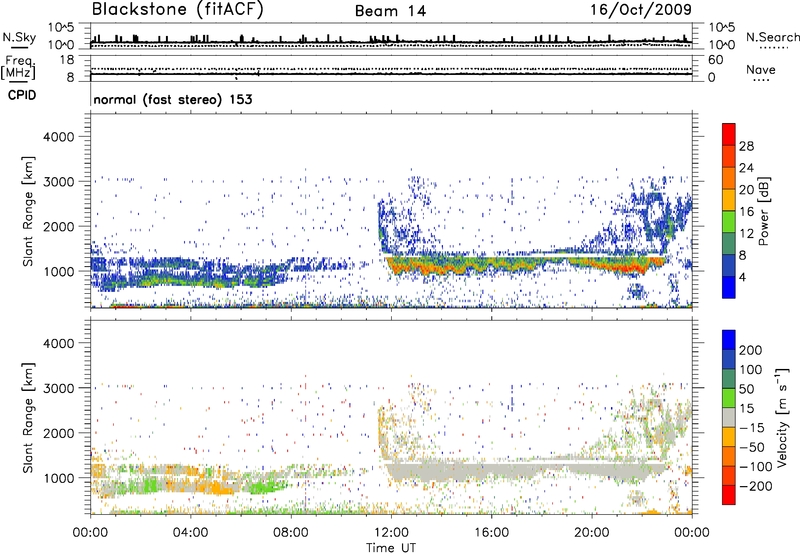Click the 'N.Search' legend label

click(x=772, y=37)
